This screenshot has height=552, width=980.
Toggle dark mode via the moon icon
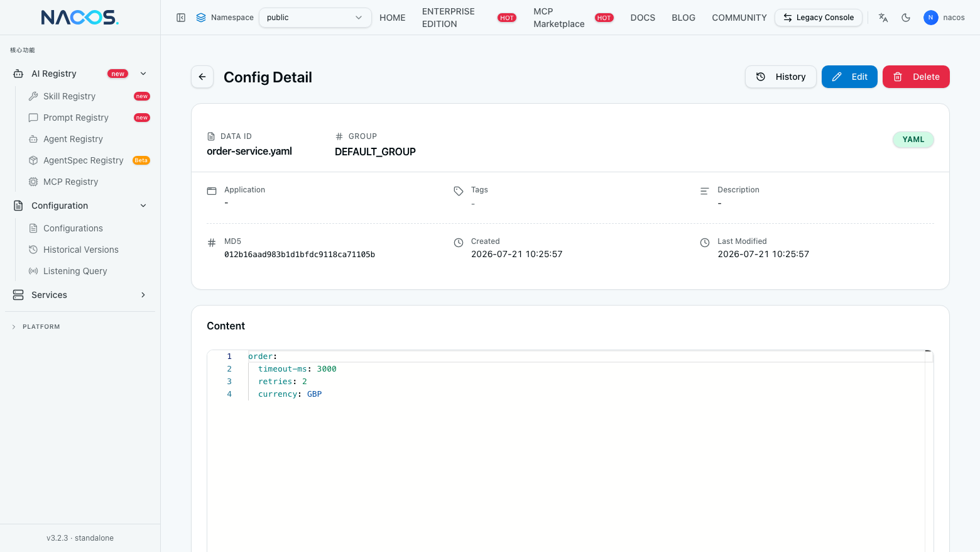(x=906, y=18)
